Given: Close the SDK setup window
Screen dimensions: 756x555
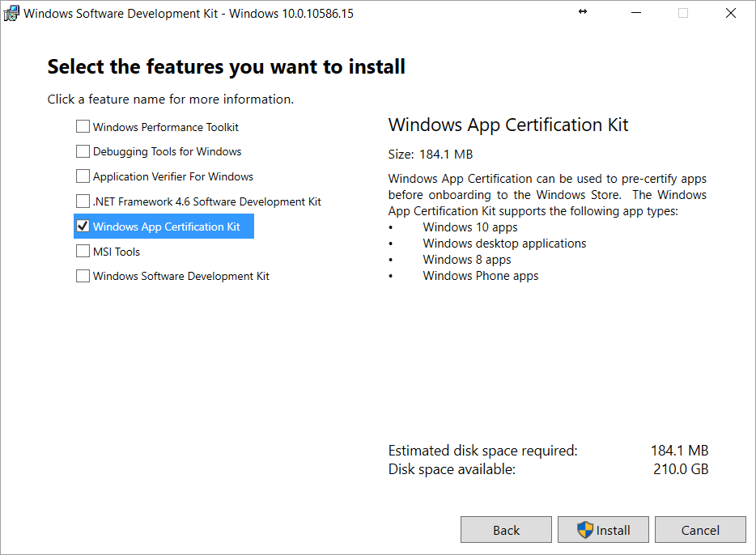Looking at the screenshot, I should point(731,13).
